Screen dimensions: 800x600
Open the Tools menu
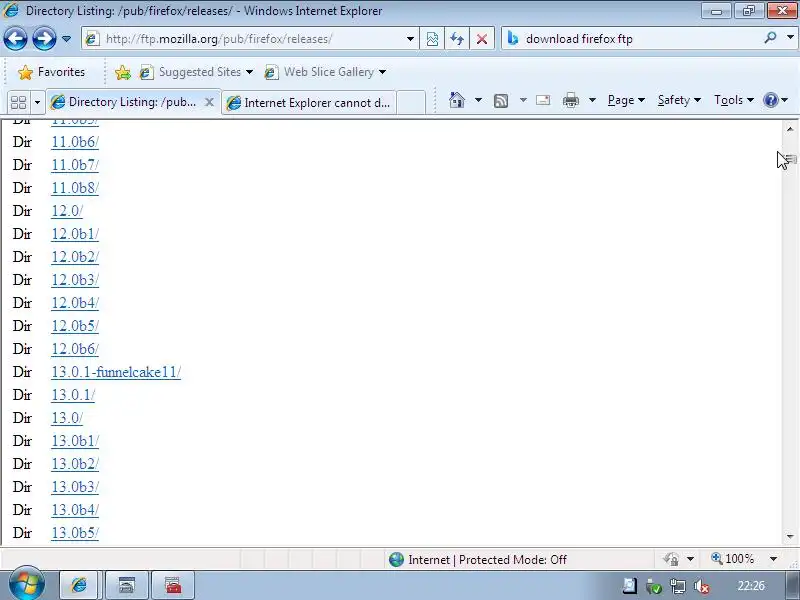click(734, 100)
